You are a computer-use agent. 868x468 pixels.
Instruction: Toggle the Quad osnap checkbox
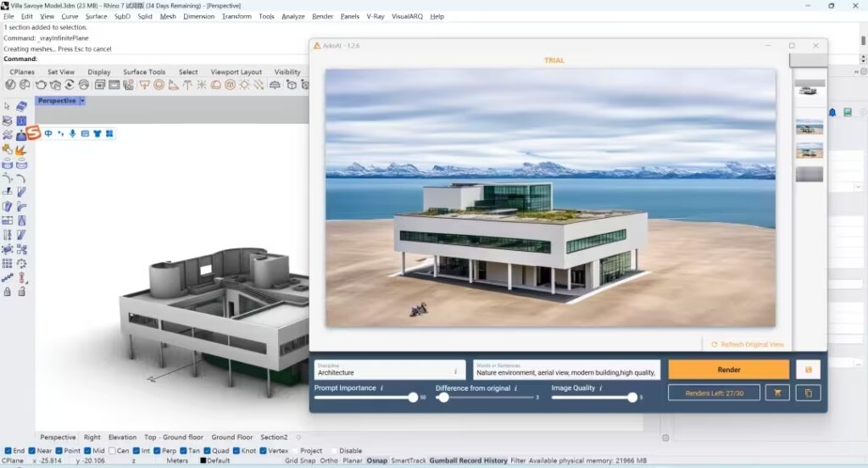[x=207, y=451]
